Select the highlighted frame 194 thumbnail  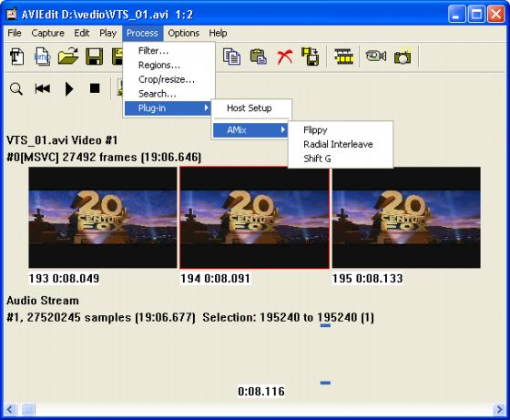(x=255, y=218)
